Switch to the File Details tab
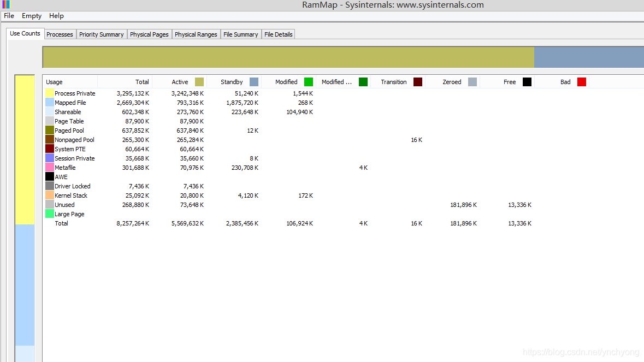 [x=279, y=34]
